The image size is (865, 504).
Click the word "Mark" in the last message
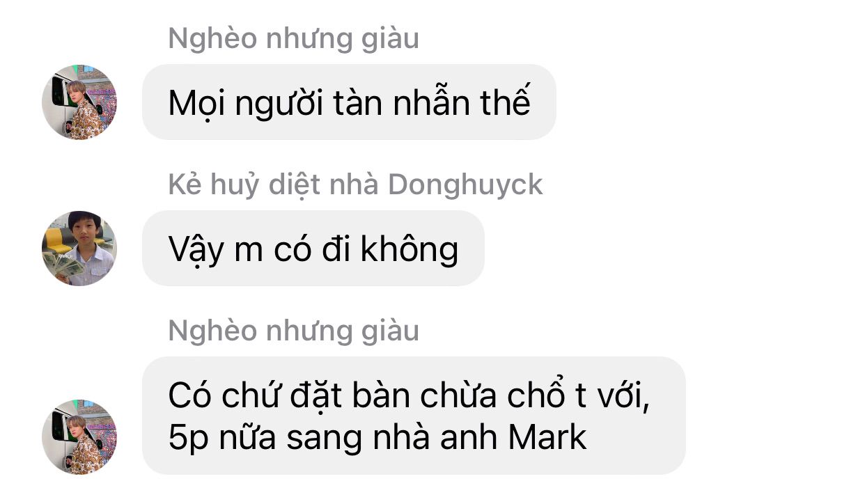[547, 437]
